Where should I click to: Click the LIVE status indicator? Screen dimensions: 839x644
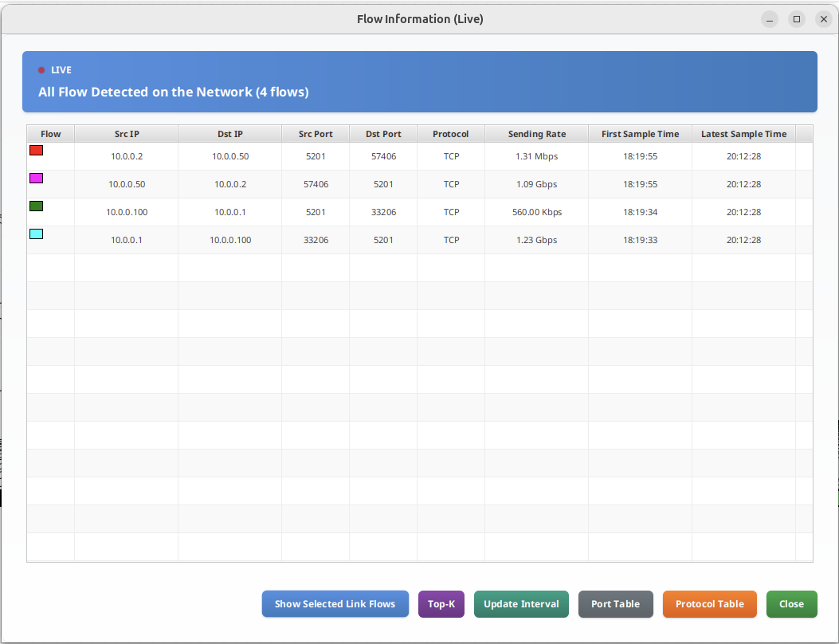click(55, 70)
